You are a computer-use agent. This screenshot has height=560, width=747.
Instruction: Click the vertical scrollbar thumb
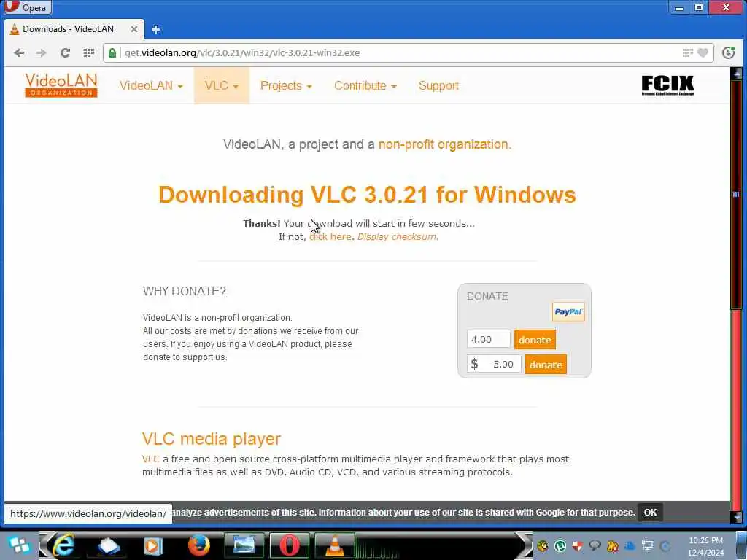tap(737, 194)
